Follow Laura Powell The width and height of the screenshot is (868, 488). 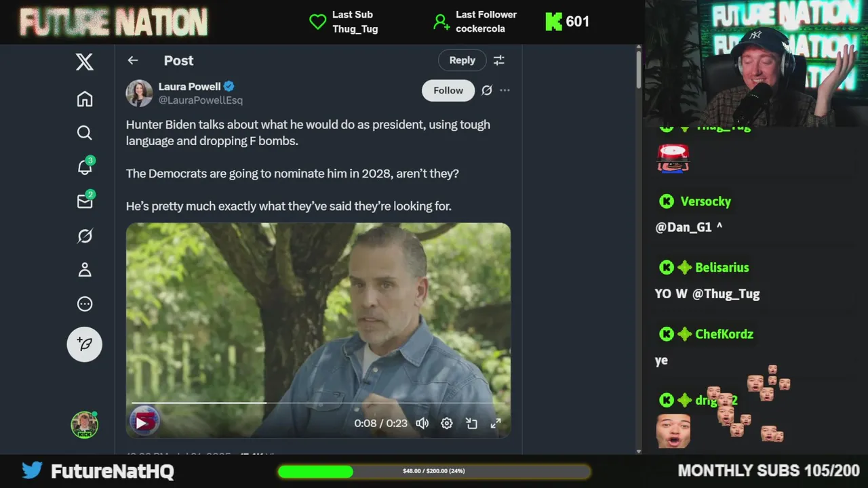click(x=448, y=90)
